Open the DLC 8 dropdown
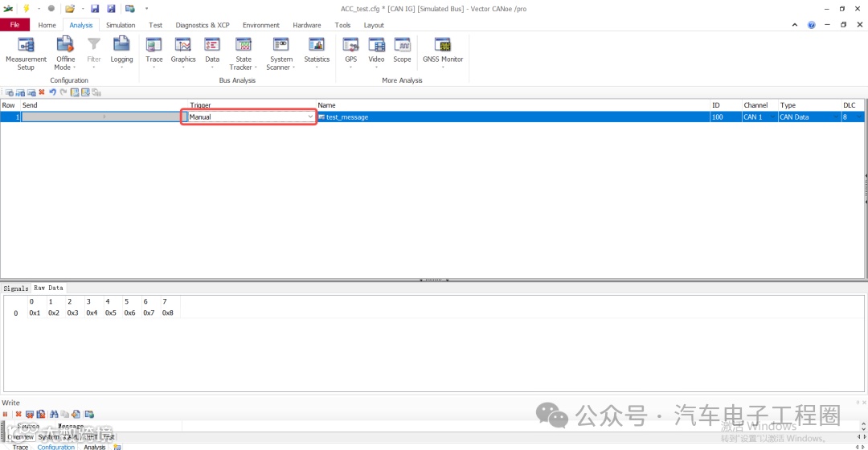 [x=858, y=117]
